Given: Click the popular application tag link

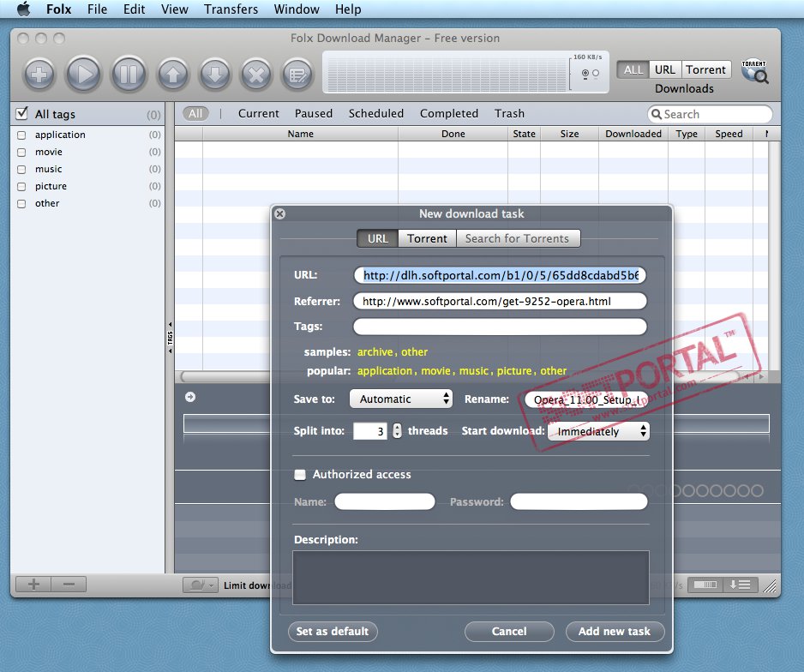Looking at the screenshot, I should [385, 370].
